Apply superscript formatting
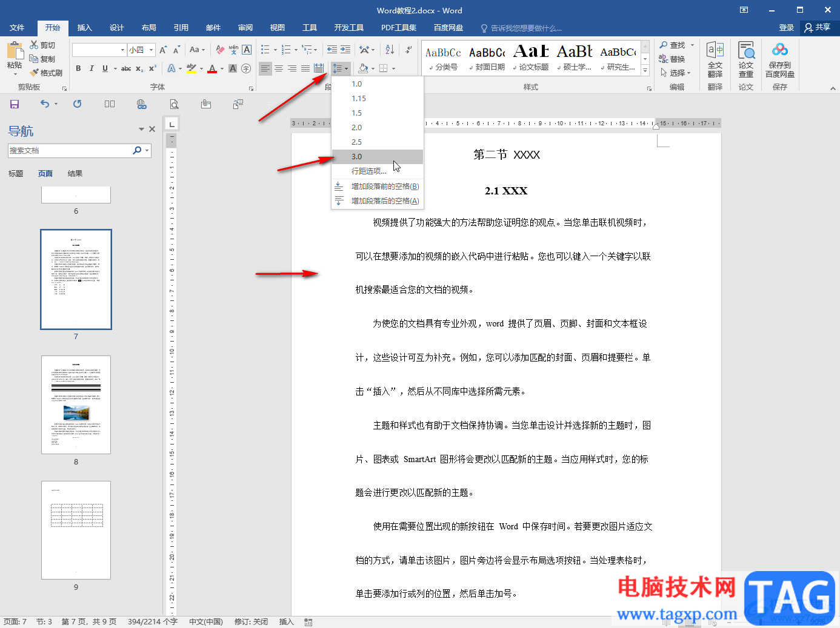The width and height of the screenshot is (840, 628). pos(153,68)
